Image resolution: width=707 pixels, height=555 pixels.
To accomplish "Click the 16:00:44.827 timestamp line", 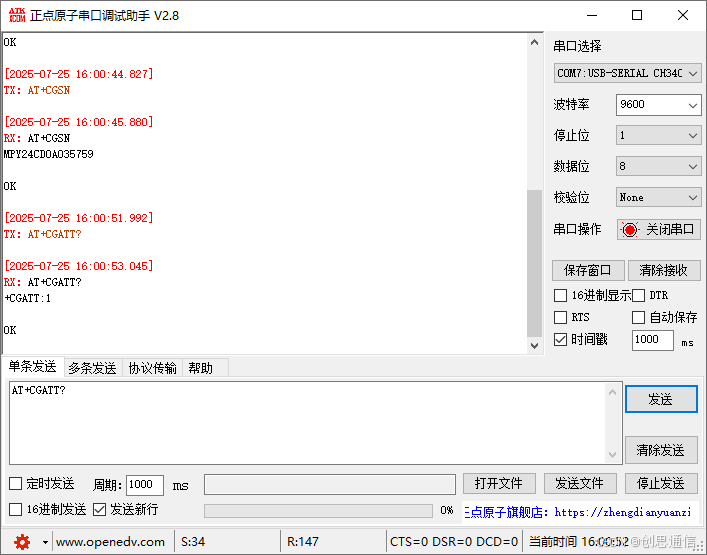I will pos(78,74).
